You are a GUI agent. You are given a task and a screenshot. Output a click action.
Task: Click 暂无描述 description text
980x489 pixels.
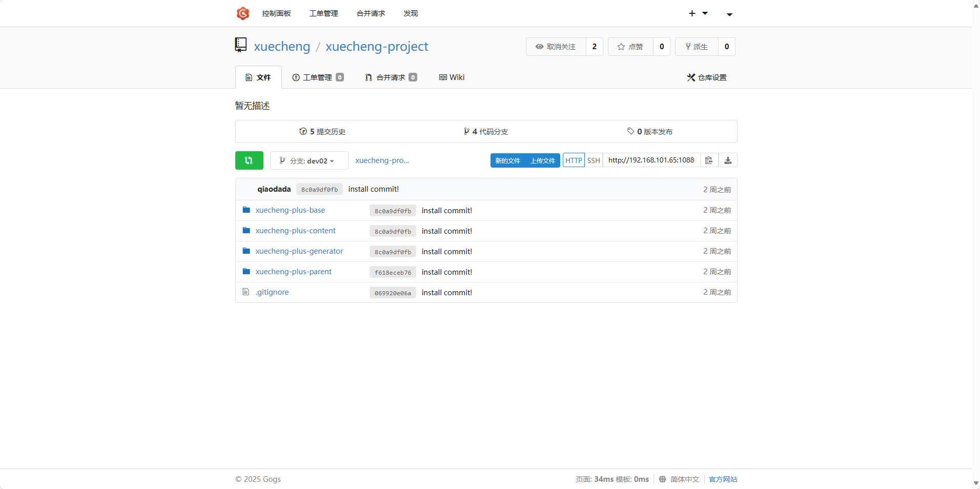(x=252, y=106)
